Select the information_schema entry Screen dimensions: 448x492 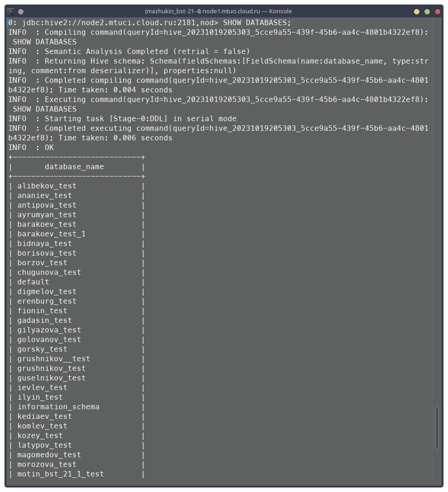click(x=59, y=406)
